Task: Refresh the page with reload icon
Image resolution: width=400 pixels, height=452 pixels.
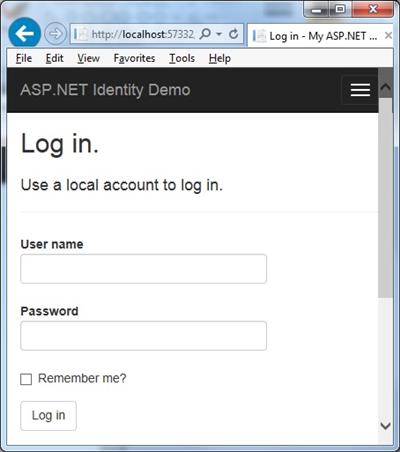Action: pos(234,34)
